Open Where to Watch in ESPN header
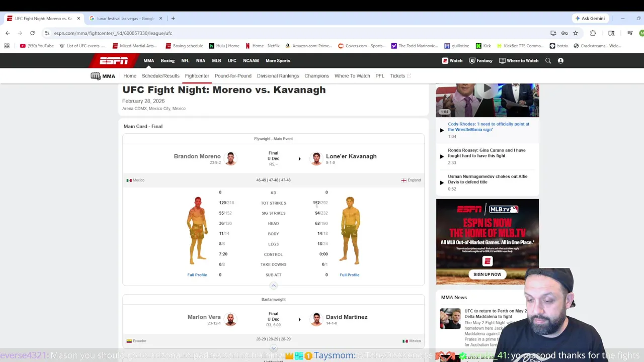The width and height of the screenshot is (644, 362). [519, 61]
